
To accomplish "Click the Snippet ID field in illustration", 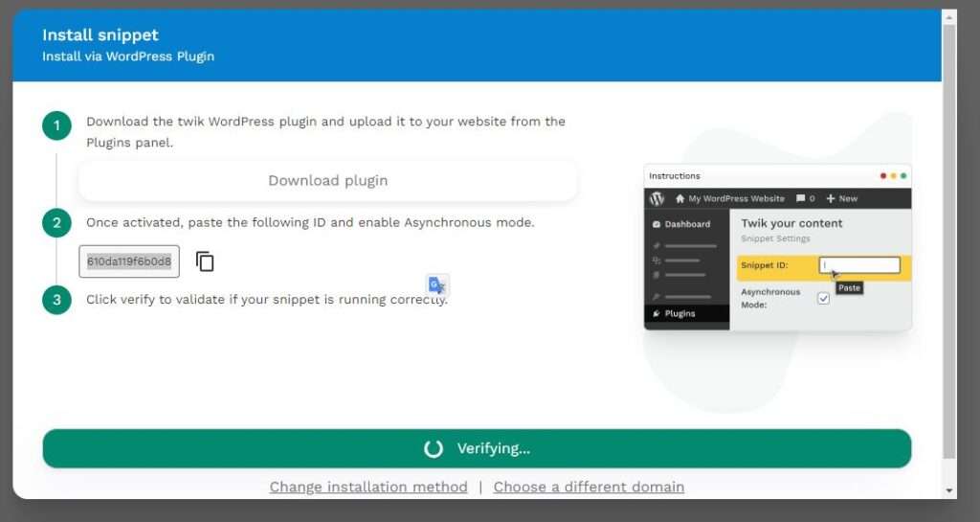I will pyautogui.click(x=859, y=265).
